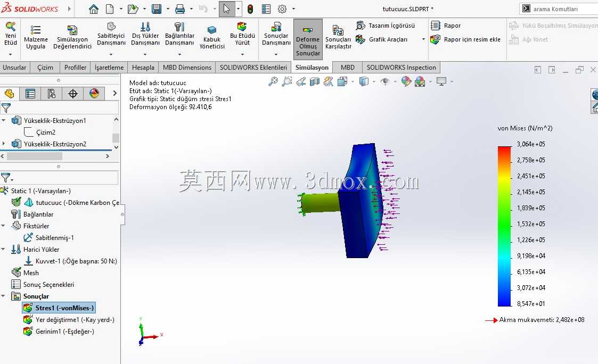
Task: Open Simülasyon Değerlendirici
Action: pos(72,37)
